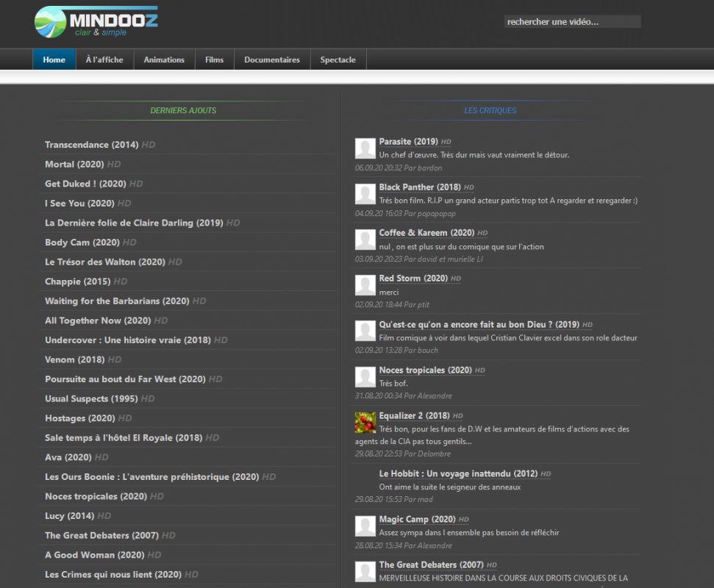Go to the À l'affiche menu
Image resolution: width=714 pixels, height=588 pixels.
[104, 60]
